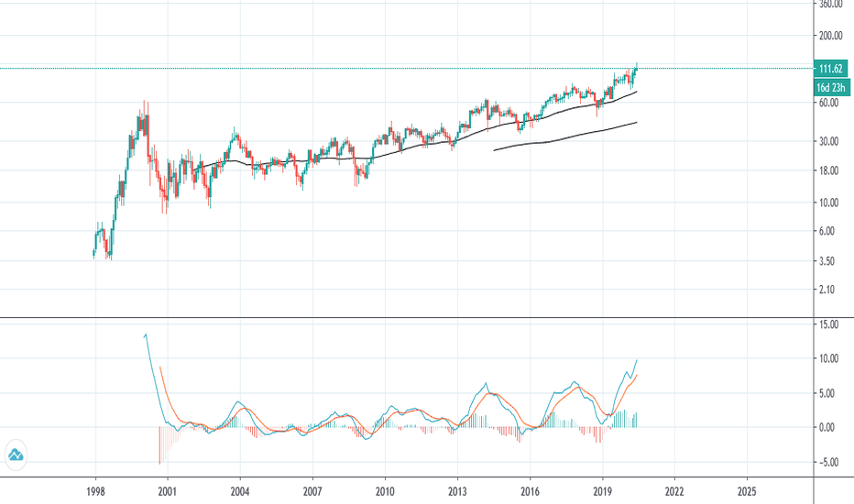
Task: Select the 6.00 price axis label
Action: tap(827, 231)
